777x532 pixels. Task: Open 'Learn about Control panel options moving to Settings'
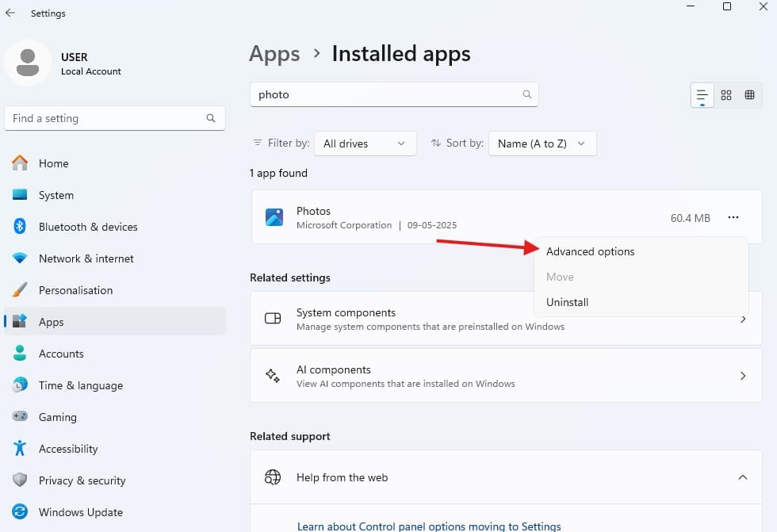pos(429,526)
